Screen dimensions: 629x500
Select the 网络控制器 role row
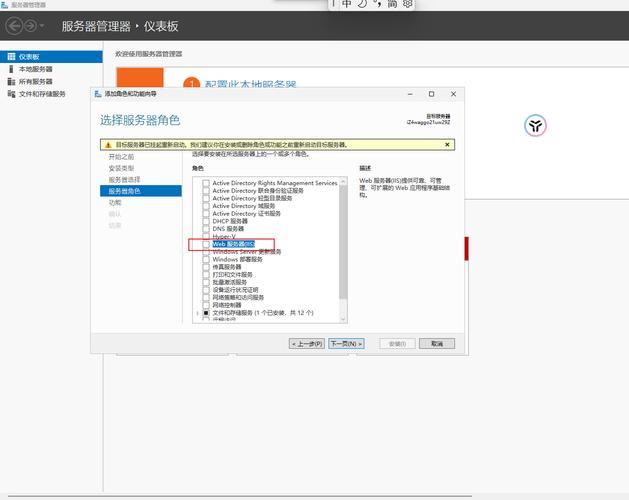tap(227, 305)
